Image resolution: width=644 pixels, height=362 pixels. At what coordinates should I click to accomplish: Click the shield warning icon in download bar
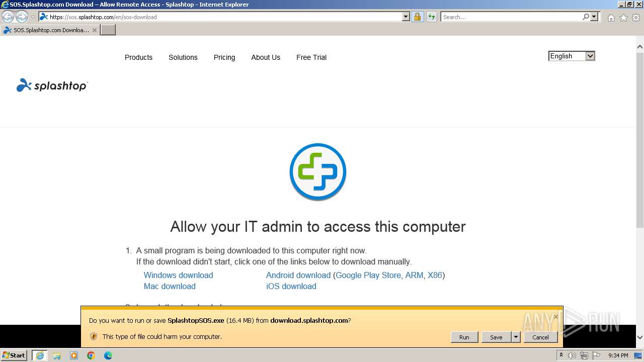(x=93, y=336)
